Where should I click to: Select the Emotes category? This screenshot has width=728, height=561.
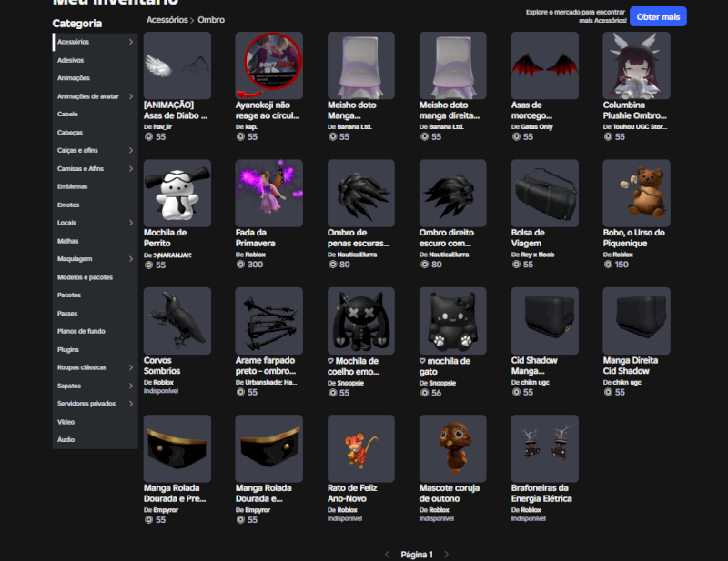click(96, 205)
